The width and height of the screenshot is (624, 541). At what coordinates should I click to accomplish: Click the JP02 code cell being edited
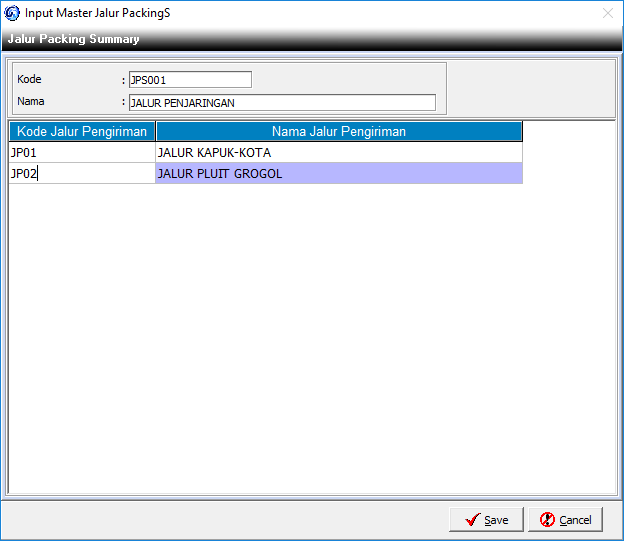coord(82,174)
